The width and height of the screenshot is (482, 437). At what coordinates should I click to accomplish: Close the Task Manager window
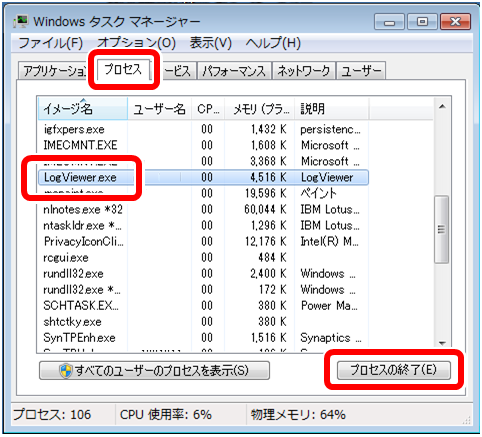455,22
